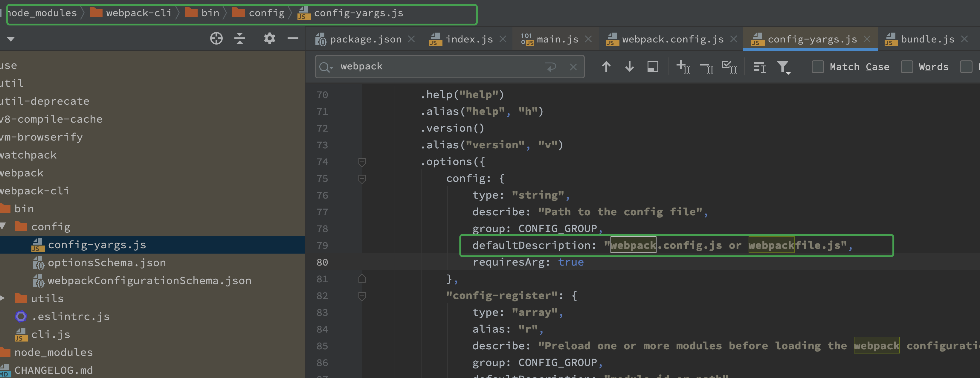Add selection for next occurrence

(x=683, y=67)
